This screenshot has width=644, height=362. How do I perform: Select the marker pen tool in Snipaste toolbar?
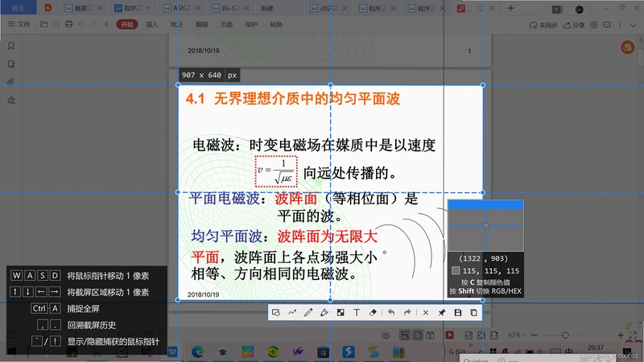[324, 313]
